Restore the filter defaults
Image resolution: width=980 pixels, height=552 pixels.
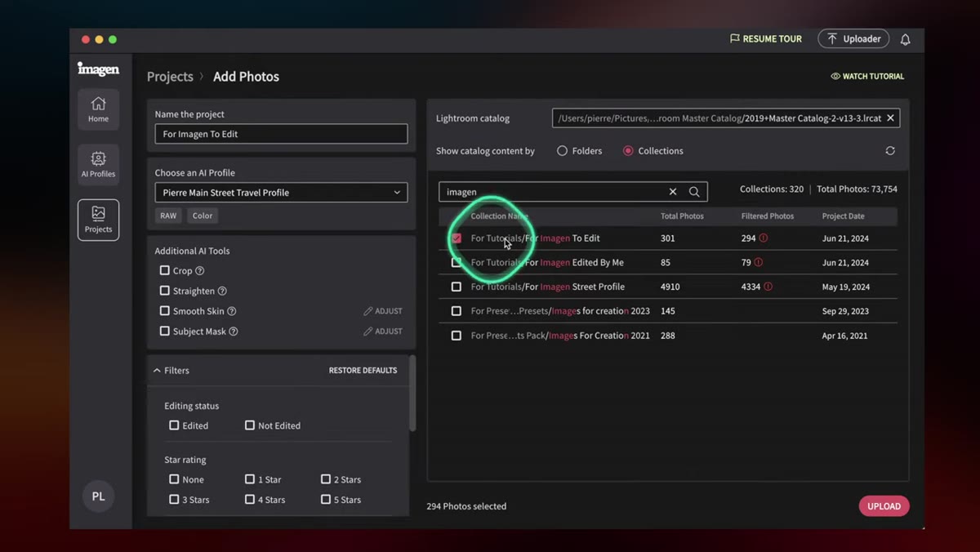coord(363,371)
